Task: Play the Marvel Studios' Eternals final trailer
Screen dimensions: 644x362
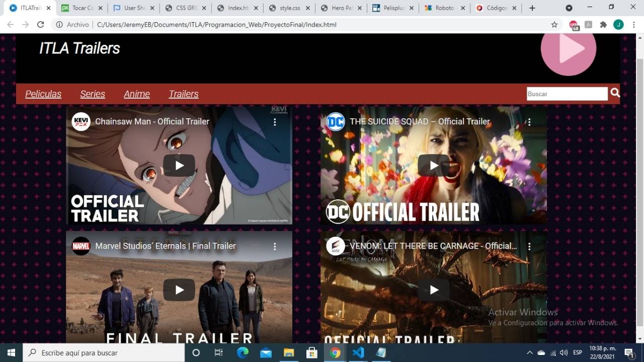Action: (179, 290)
